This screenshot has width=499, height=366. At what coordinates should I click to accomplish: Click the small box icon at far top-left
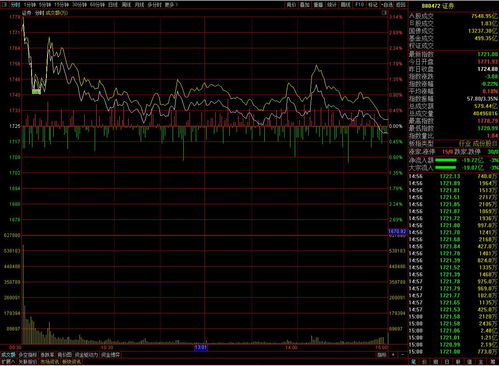(x=4, y=5)
